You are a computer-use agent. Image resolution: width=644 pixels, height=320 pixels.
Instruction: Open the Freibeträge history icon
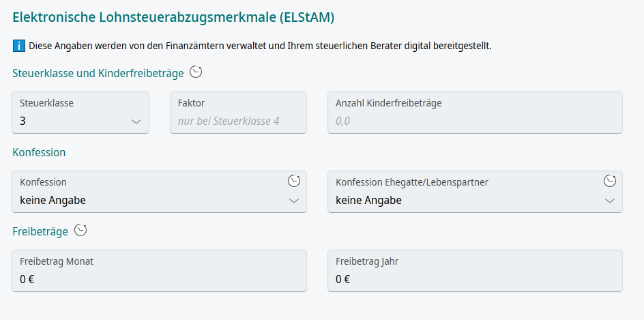[x=80, y=231]
